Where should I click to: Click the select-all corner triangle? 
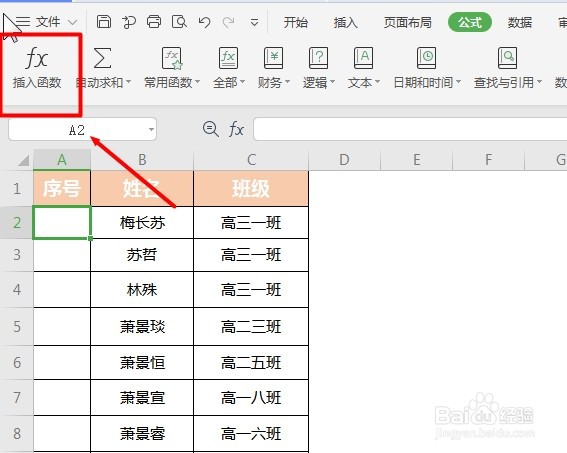pos(23,160)
